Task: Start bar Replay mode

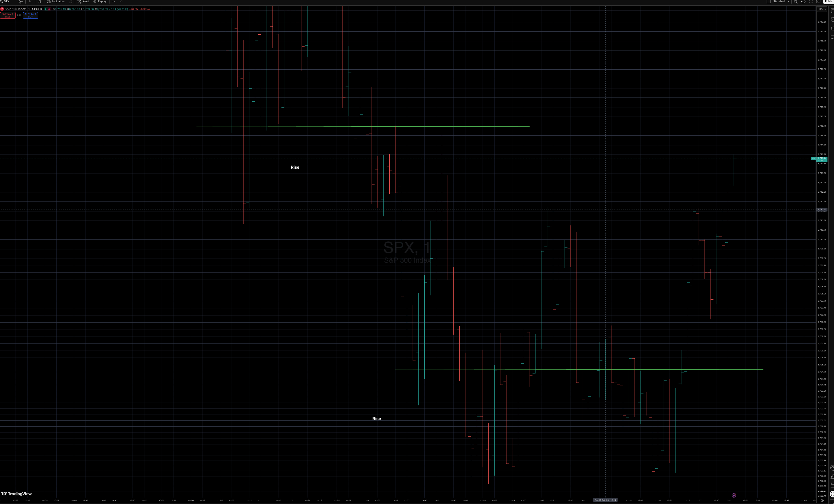Action: [100, 2]
